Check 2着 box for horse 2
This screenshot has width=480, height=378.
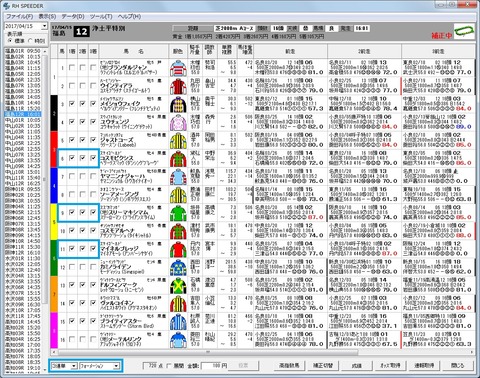click(x=82, y=86)
